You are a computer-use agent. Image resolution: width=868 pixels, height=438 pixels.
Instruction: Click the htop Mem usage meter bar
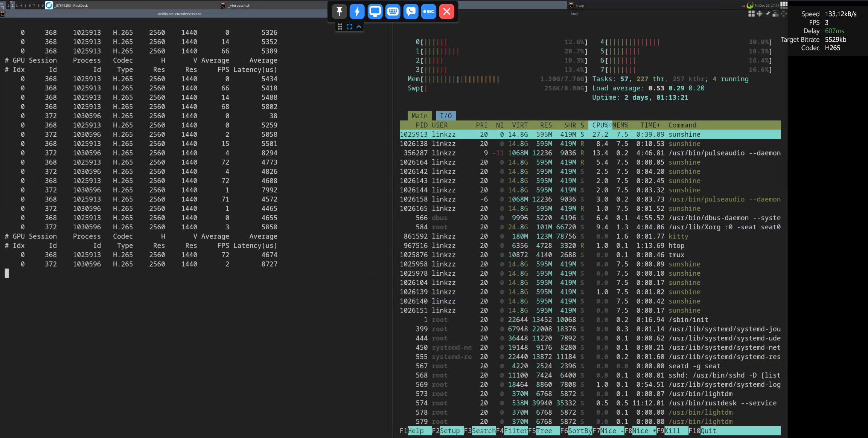(498, 79)
